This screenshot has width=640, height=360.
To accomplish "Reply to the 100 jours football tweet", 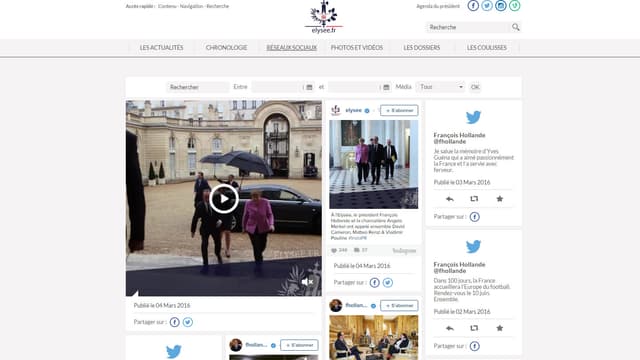I will [x=450, y=328].
